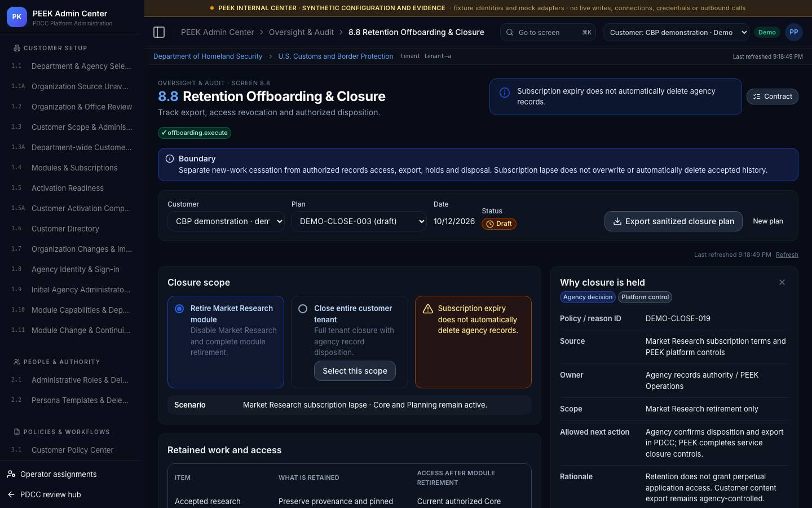Click the Contract button
Image resolution: width=812 pixels, height=508 pixels.
(x=772, y=97)
